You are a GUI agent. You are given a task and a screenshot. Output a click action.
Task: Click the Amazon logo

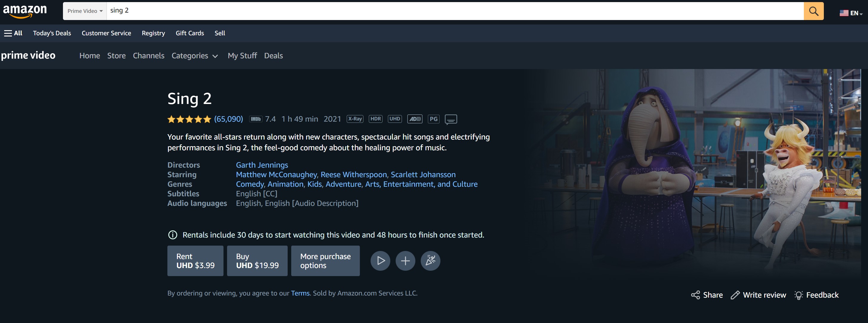[25, 11]
